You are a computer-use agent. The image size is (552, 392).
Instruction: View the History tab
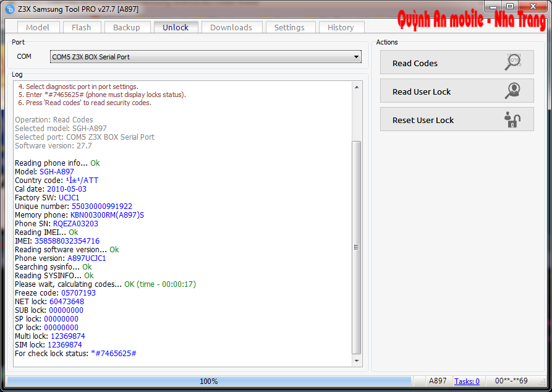pyautogui.click(x=341, y=27)
